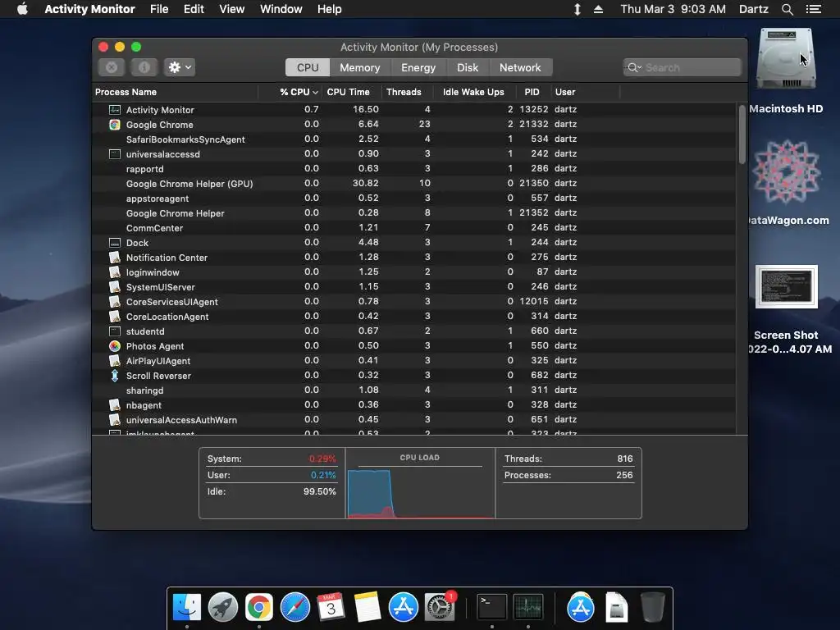Viewport: 840px width, 630px height.
Task: Select the CoreServicesUIAgent process icon
Action: [x=115, y=302]
